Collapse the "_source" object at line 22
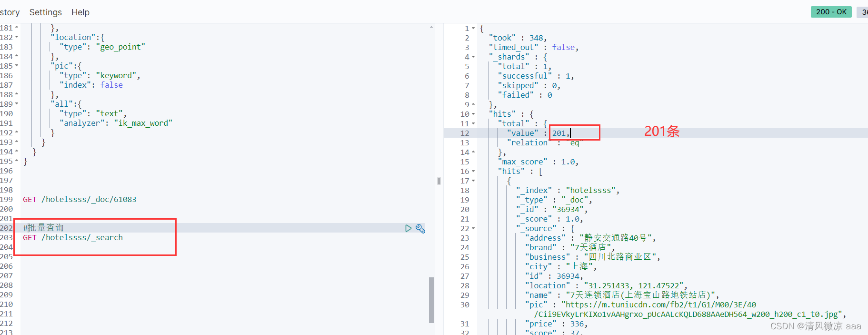The height and width of the screenshot is (335, 868). pos(473,228)
